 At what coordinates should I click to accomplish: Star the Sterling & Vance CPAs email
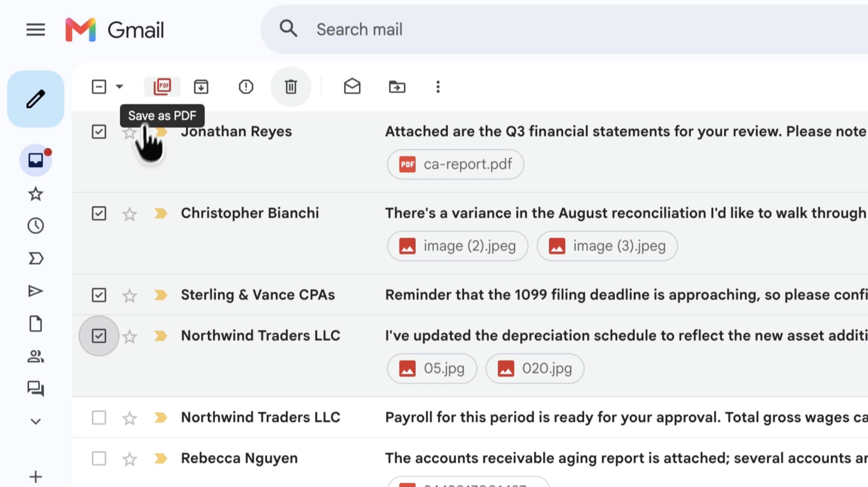[x=129, y=296]
